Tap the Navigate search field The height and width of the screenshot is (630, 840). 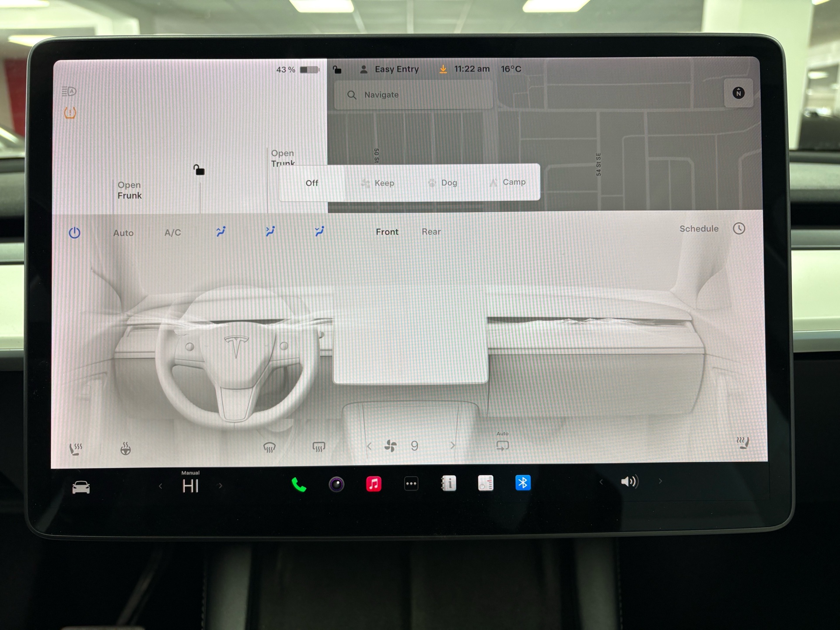pyautogui.click(x=414, y=94)
